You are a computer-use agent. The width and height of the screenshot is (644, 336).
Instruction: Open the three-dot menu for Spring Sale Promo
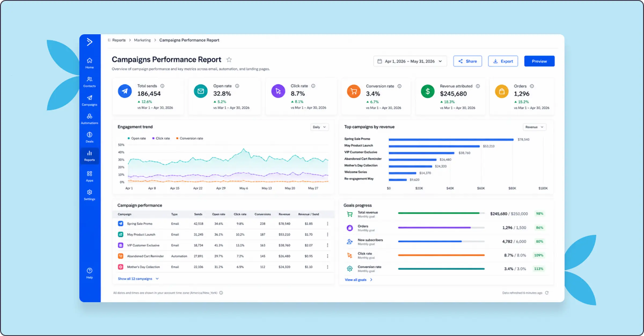pos(328,224)
